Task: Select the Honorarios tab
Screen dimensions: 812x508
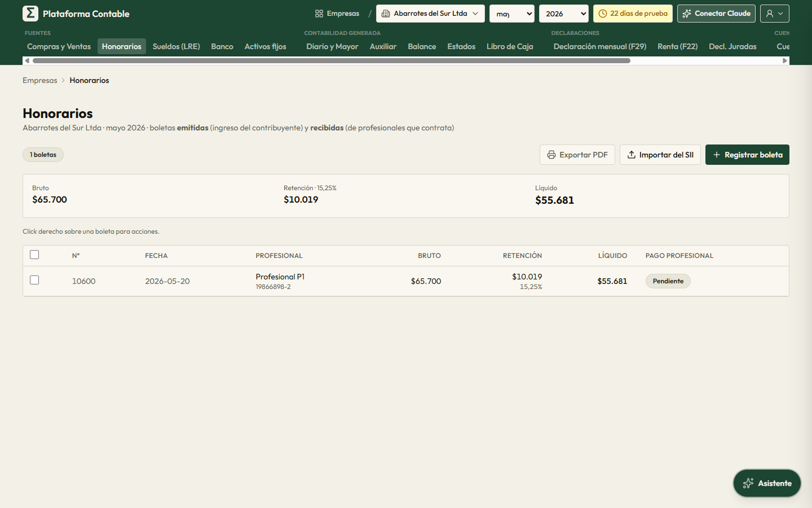Action: pyautogui.click(x=122, y=46)
